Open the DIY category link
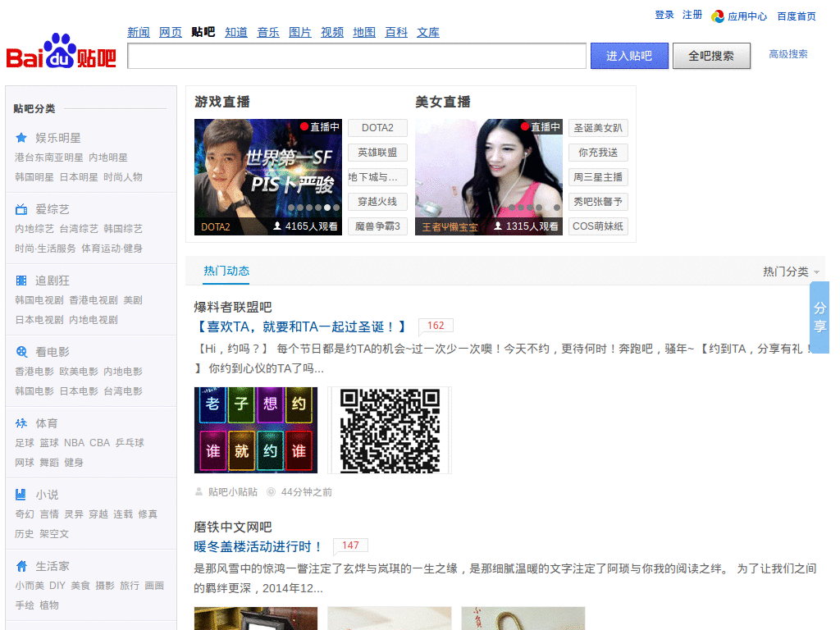This screenshot has width=840, height=630. coord(57,586)
